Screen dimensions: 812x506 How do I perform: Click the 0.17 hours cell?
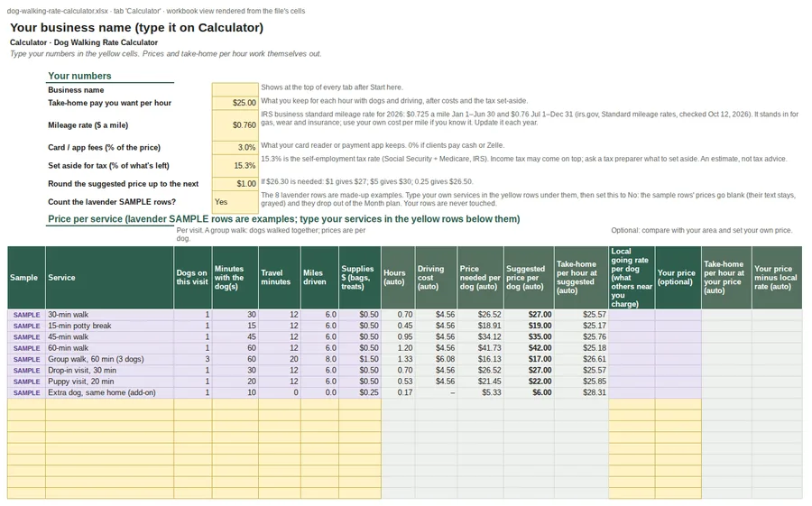(398, 392)
